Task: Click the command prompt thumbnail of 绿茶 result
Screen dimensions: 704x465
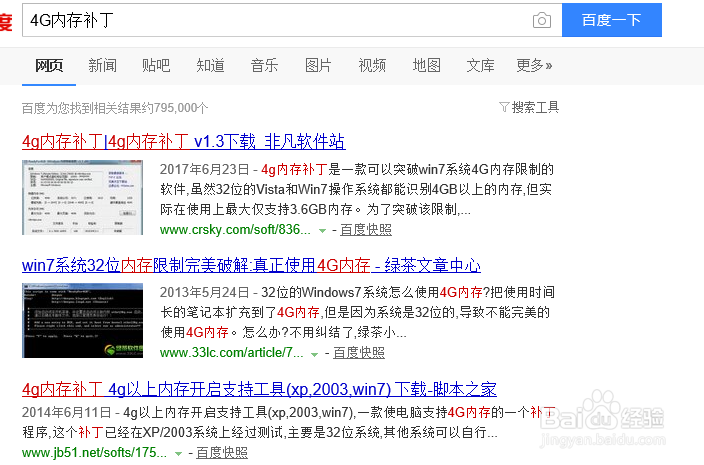Action: [82, 320]
